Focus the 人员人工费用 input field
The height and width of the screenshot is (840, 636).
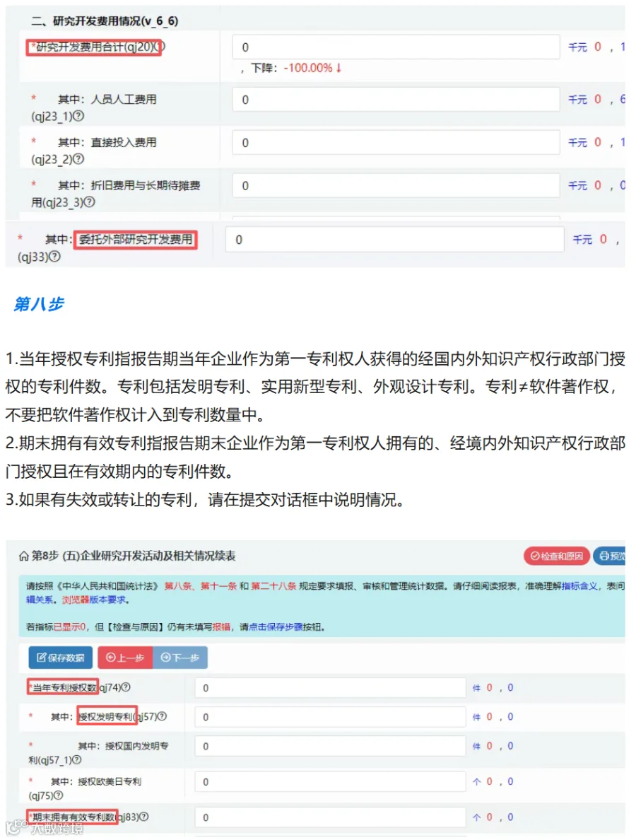pos(396,100)
